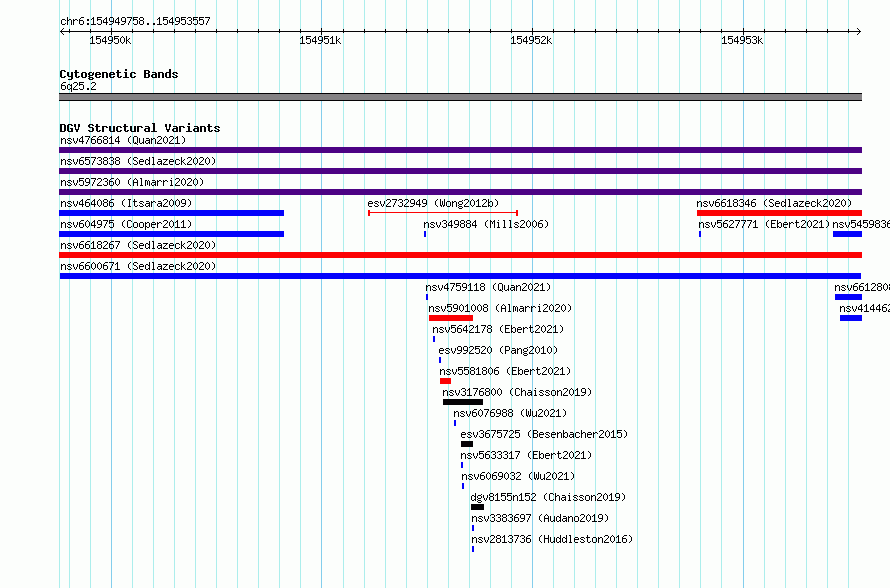The width and height of the screenshot is (890, 588).
Task: Open the nsv6600671 (Sedlazeck2020) blue bar
Action: click(x=460, y=276)
